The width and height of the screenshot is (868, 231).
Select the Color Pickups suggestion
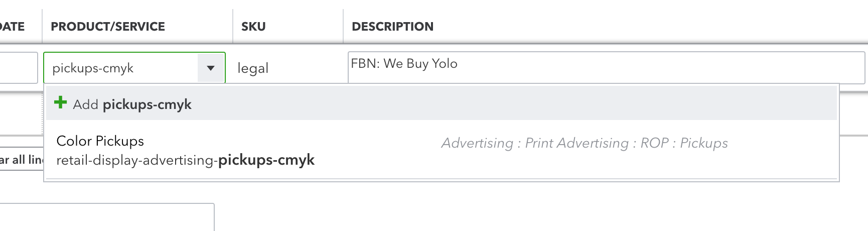pyautogui.click(x=100, y=141)
